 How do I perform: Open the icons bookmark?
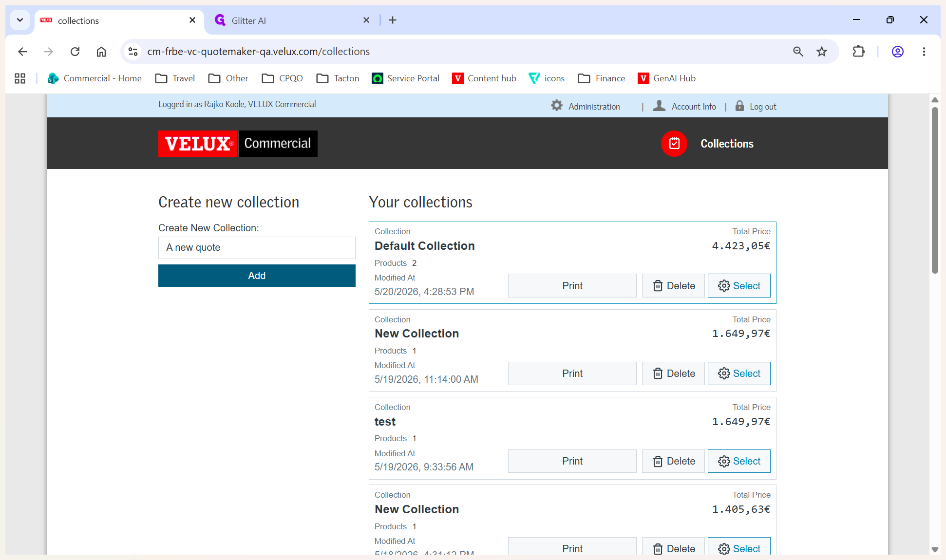point(547,78)
